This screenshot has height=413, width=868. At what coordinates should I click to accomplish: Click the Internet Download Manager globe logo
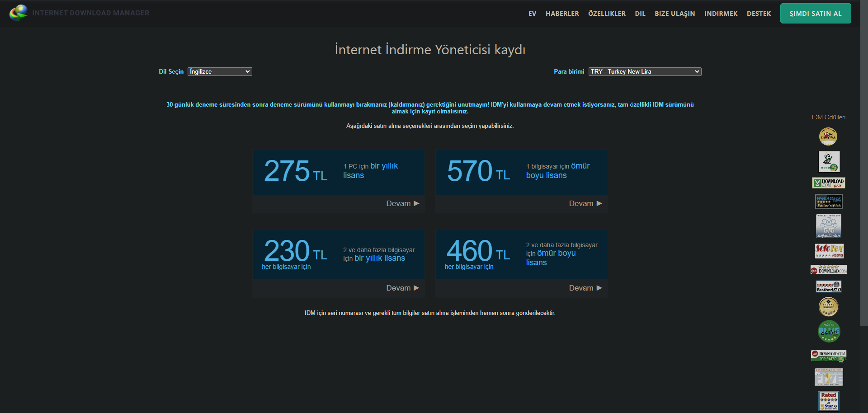point(19,13)
